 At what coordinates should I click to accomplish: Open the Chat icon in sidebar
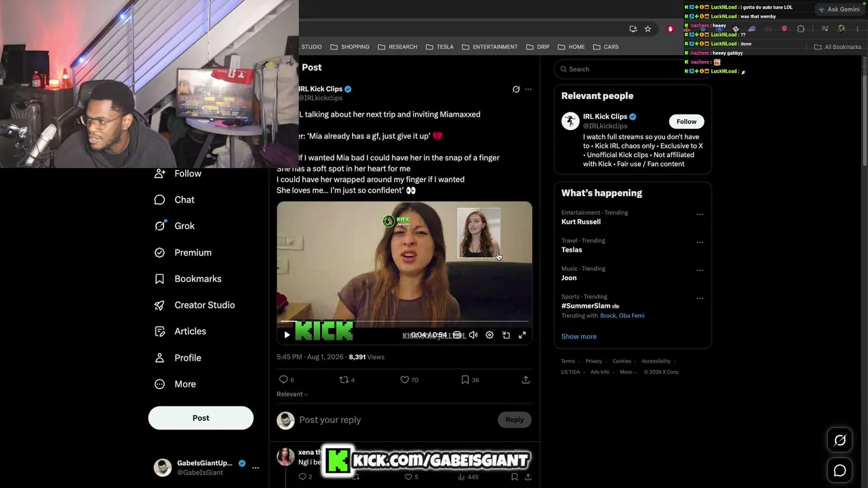[x=159, y=200]
